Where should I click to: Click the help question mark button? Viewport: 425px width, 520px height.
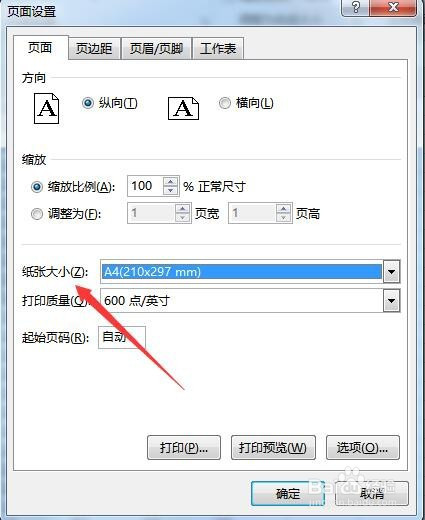pyautogui.click(x=356, y=7)
